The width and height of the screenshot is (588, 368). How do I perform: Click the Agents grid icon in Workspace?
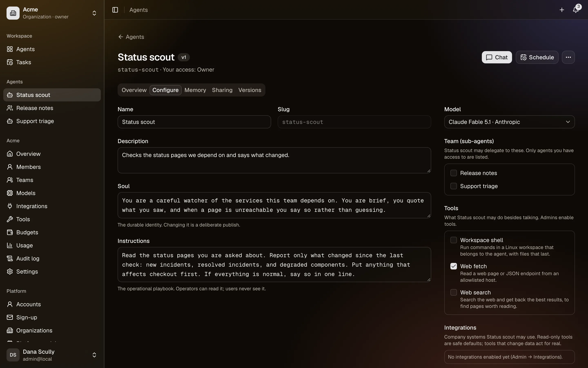pyautogui.click(x=10, y=49)
